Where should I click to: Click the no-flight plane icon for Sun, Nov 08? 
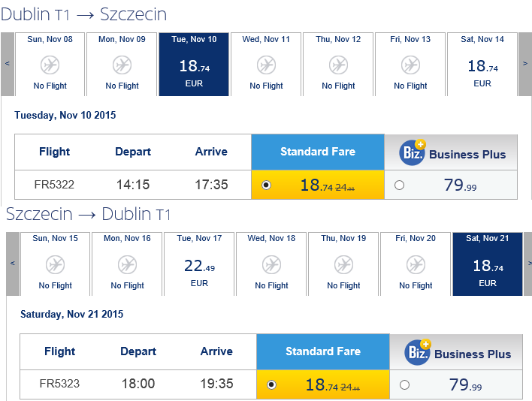click(x=50, y=65)
